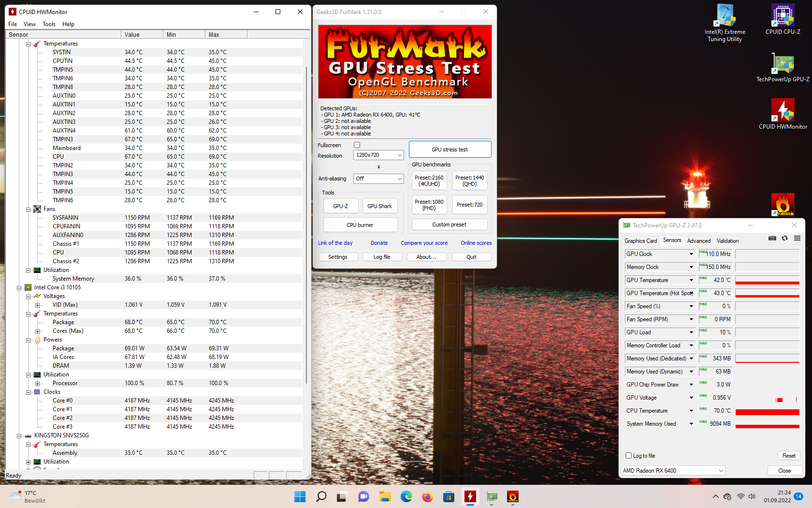This screenshot has width=812, height=508.
Task: Run Preset:1080 (FHD) benchmark
Action: pyautogui.click(x=429, y=205)
